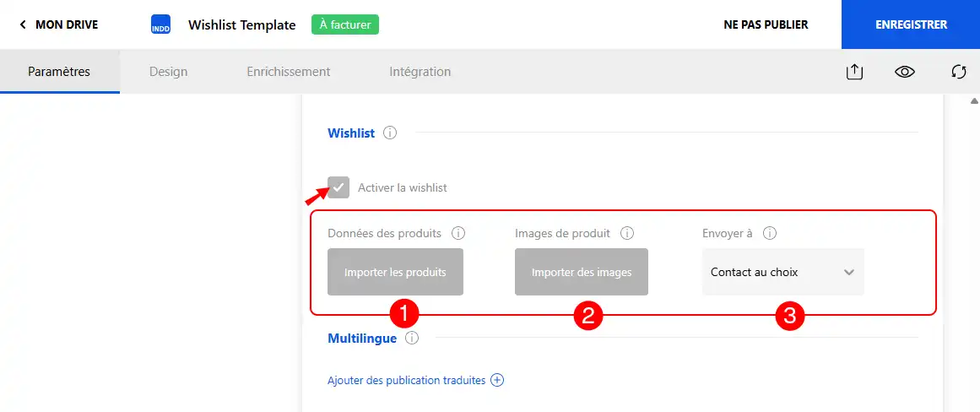Click info icon beside Données des produits
Viewport: 980px width, 412px height.
458,233
